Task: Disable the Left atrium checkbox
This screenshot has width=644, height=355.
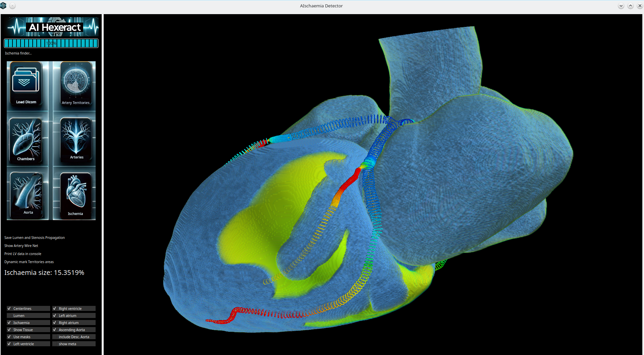Action: [73, 315]
